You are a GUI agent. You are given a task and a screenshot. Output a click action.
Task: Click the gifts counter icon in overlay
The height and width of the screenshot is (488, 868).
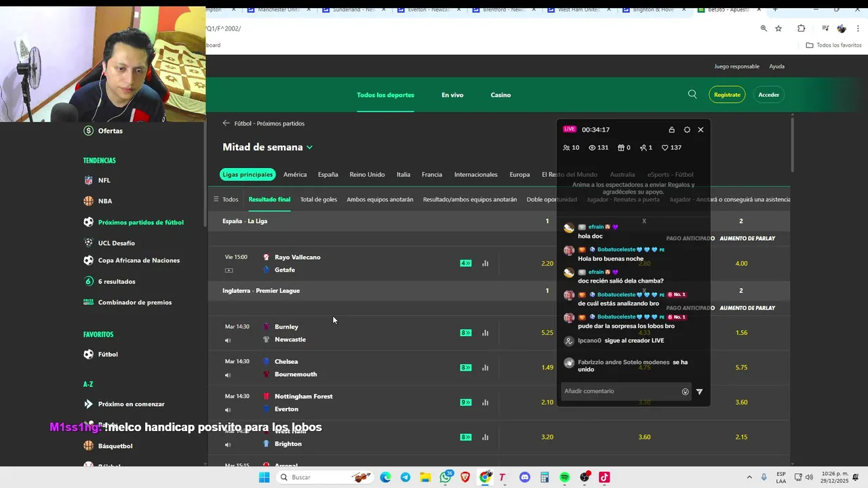pos(624,148)
